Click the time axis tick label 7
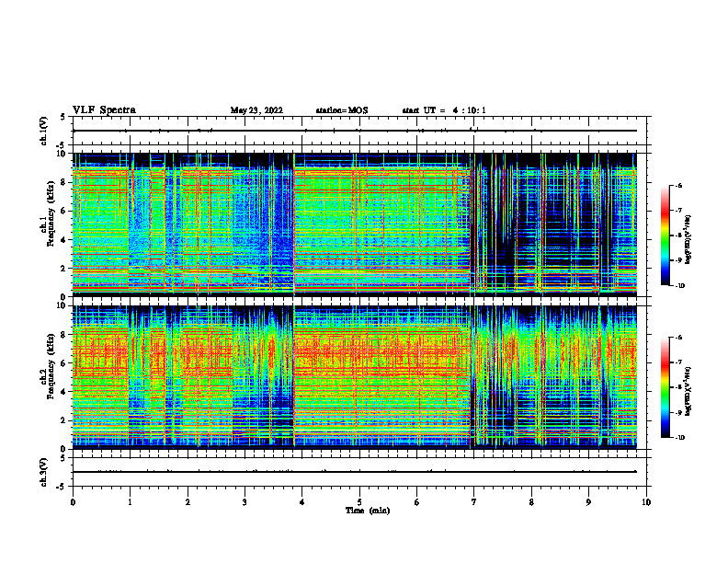This screenshot has height=563, width=728. click(474, 502)
